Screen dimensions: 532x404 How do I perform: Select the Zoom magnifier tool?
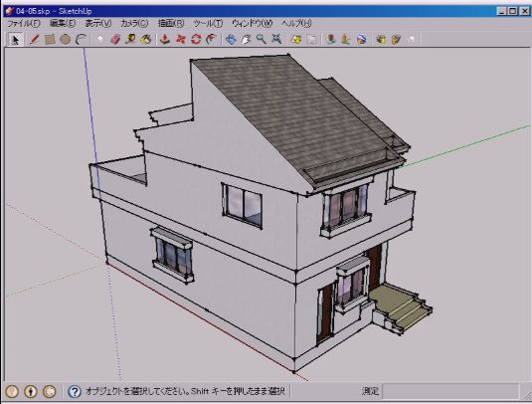pyautogui.click(x=261, y=40)
